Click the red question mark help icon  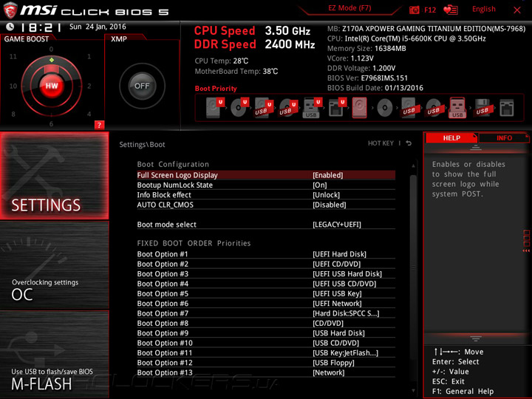coord(99,125)
